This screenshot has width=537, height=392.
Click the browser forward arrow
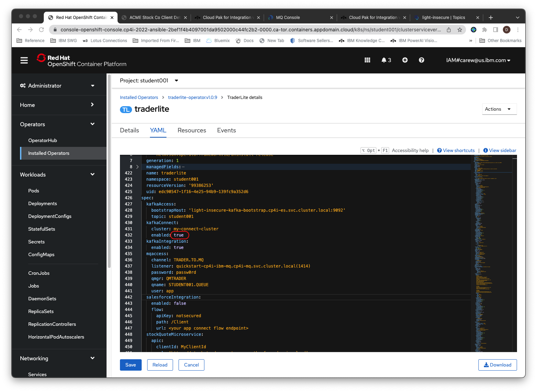pyautogui.click(x=30, y=30)
